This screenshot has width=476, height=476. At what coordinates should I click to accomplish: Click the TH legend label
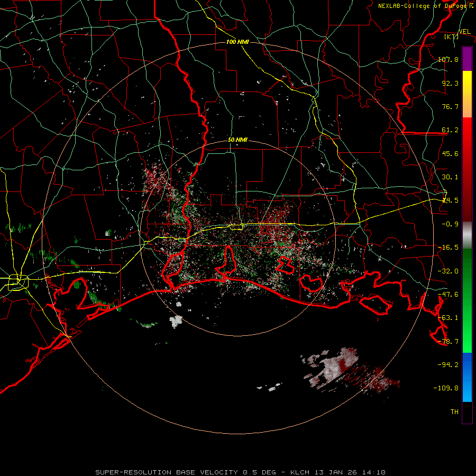pyautogui.click(x=454, y=412)
